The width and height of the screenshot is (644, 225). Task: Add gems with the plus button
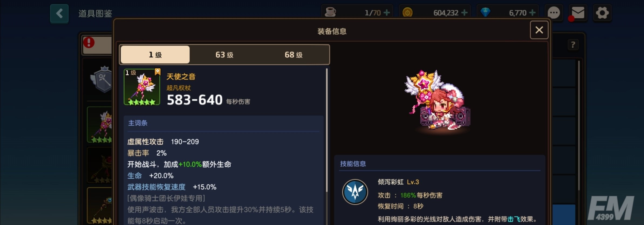[x=532, y=13]
